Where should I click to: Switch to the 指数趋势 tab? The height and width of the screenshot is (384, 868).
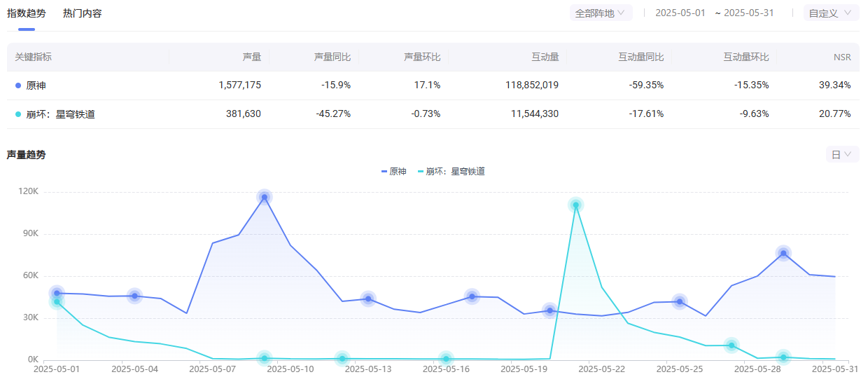(27, 13)
